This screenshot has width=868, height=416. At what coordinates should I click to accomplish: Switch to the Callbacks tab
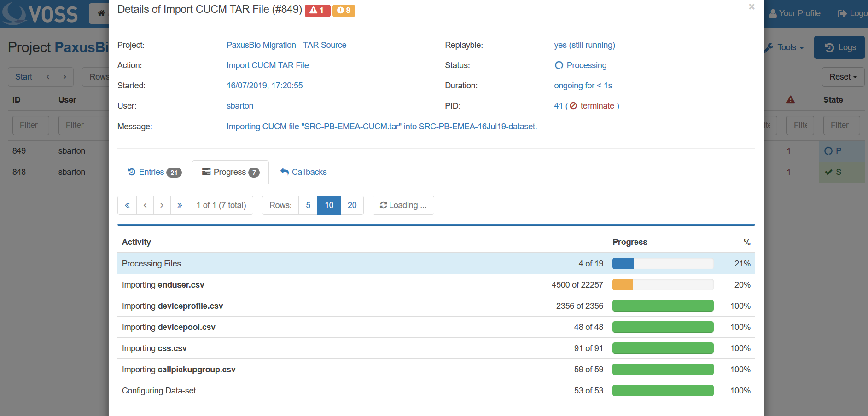[303, 172]
